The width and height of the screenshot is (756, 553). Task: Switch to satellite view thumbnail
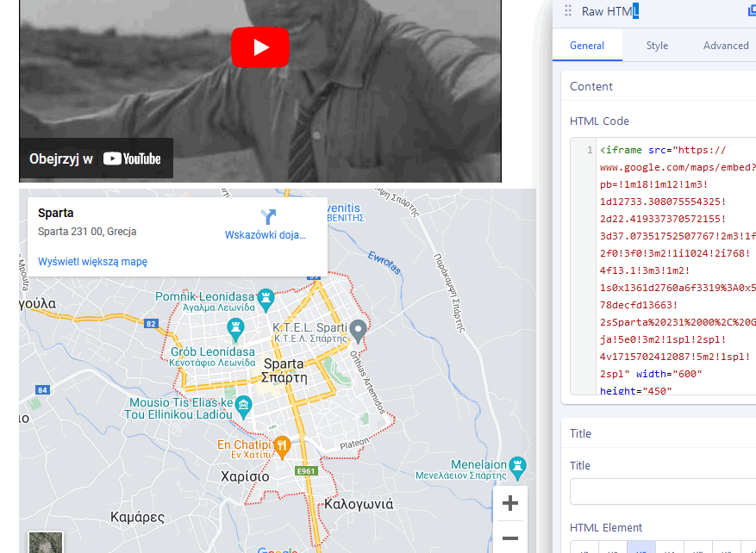click(x=45, y=543)
